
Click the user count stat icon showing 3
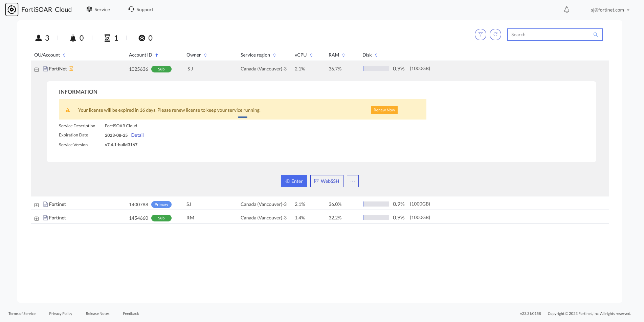click(39, 38)
